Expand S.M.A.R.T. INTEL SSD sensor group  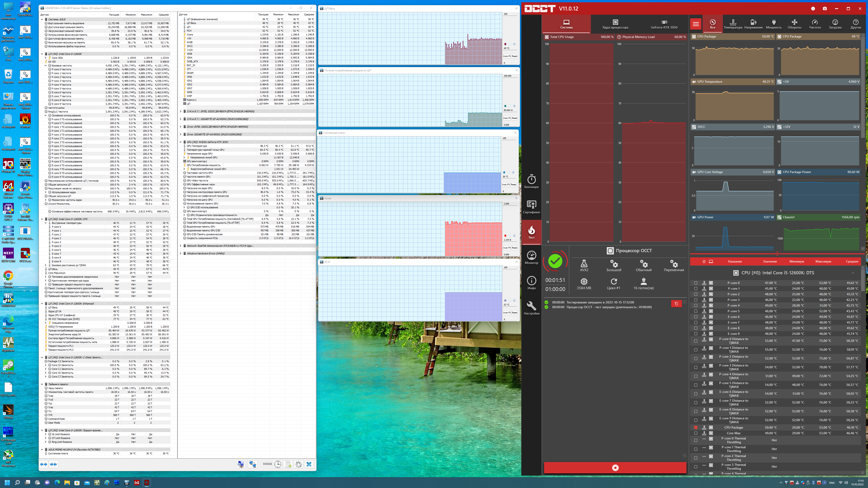coord(181,111)
